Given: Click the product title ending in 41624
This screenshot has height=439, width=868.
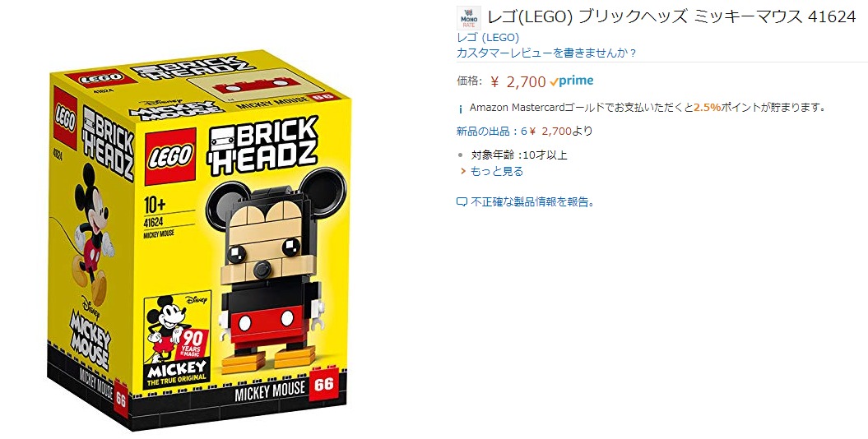Looking at the screenshot, I should point(671,17).
